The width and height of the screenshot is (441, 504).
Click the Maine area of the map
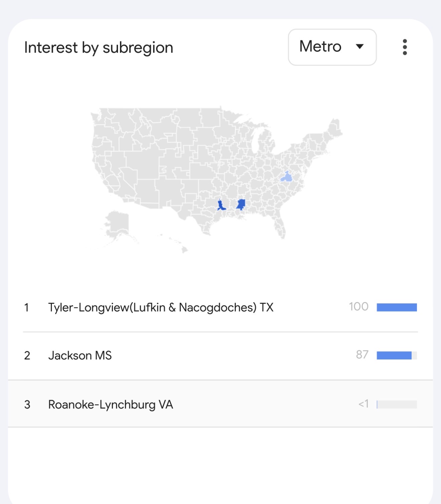coord(335,128)
